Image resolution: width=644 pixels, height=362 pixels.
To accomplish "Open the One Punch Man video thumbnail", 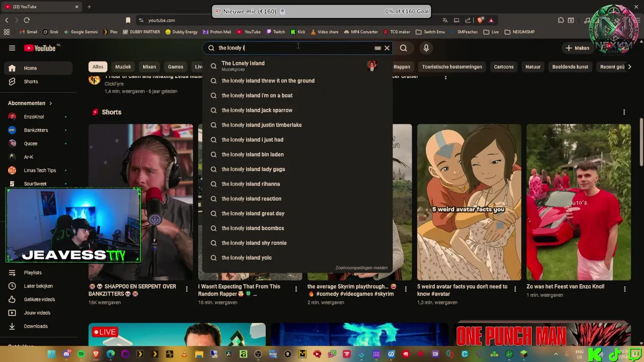I will [542, 335].
